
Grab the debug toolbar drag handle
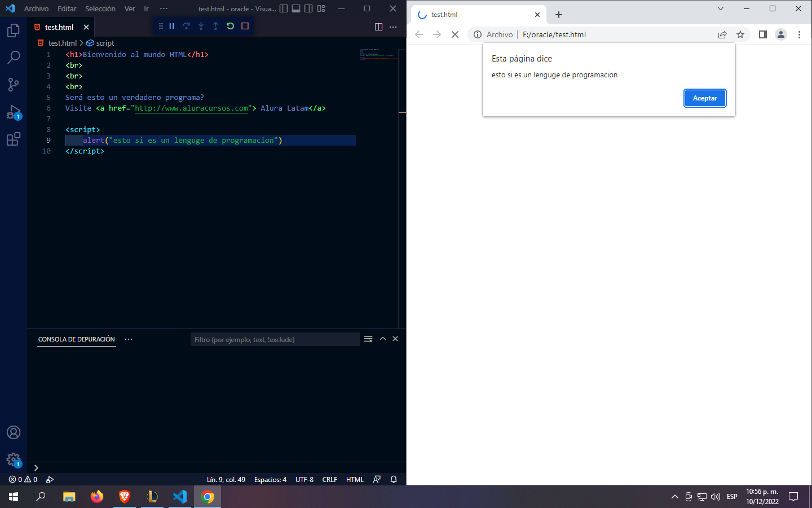[161, 26]
